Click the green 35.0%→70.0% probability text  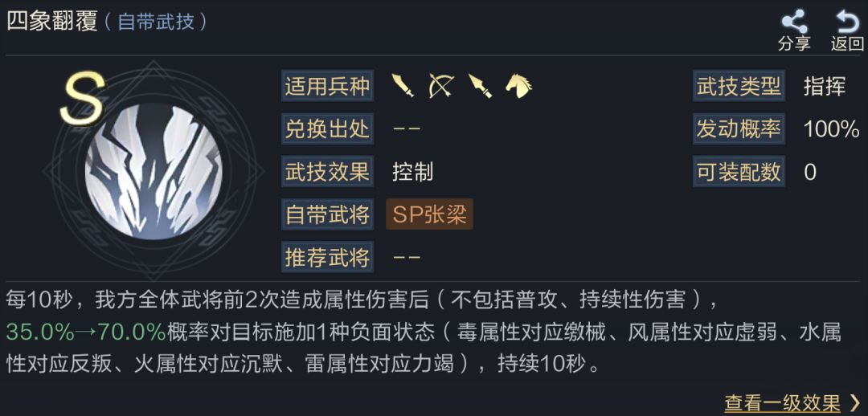85,332
